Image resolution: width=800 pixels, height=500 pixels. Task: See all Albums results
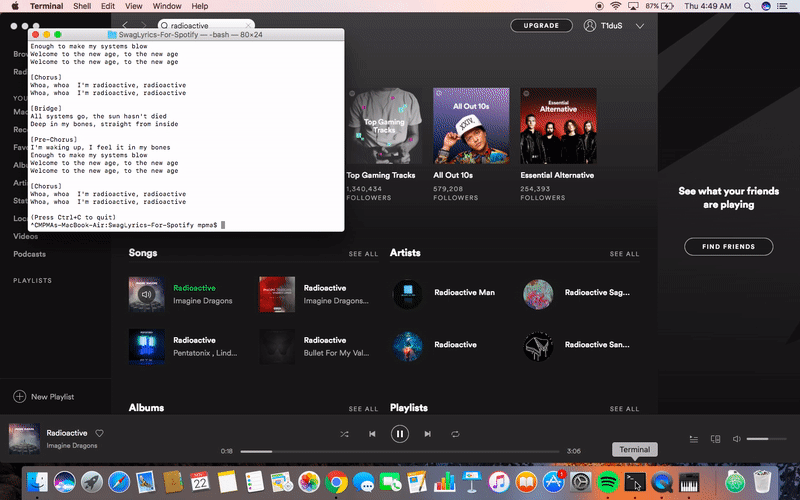[363, 409]
